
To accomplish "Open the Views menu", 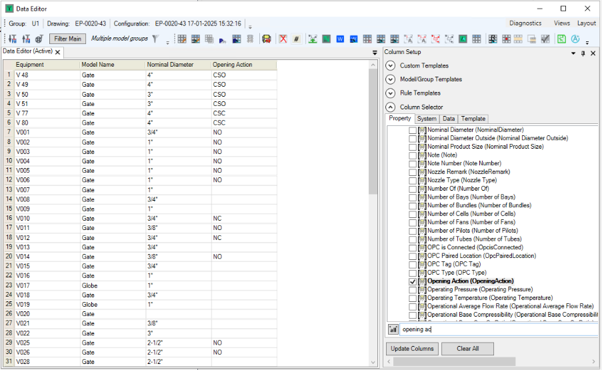I will [x=562, y=23].
